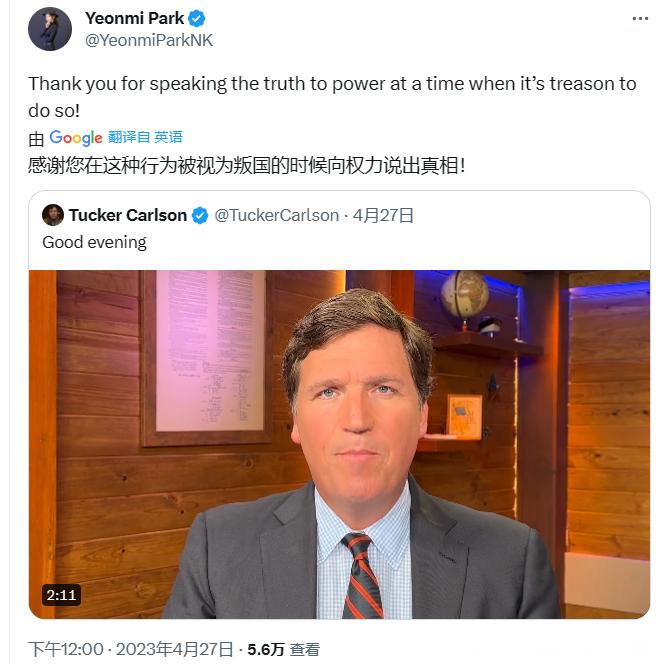The width and height of the screenshot is (664, 664).
Task: Click the Google translation logo
Action: (x=76, y=138)
